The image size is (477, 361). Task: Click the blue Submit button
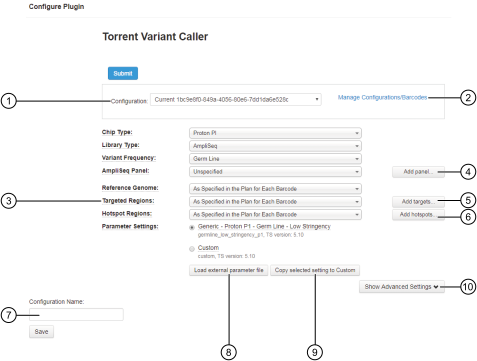coord(123,73)
